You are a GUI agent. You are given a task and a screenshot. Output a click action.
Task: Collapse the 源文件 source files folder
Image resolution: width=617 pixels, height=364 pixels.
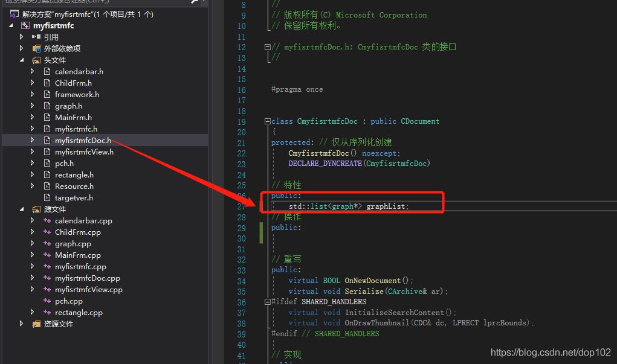pos(22,209)
